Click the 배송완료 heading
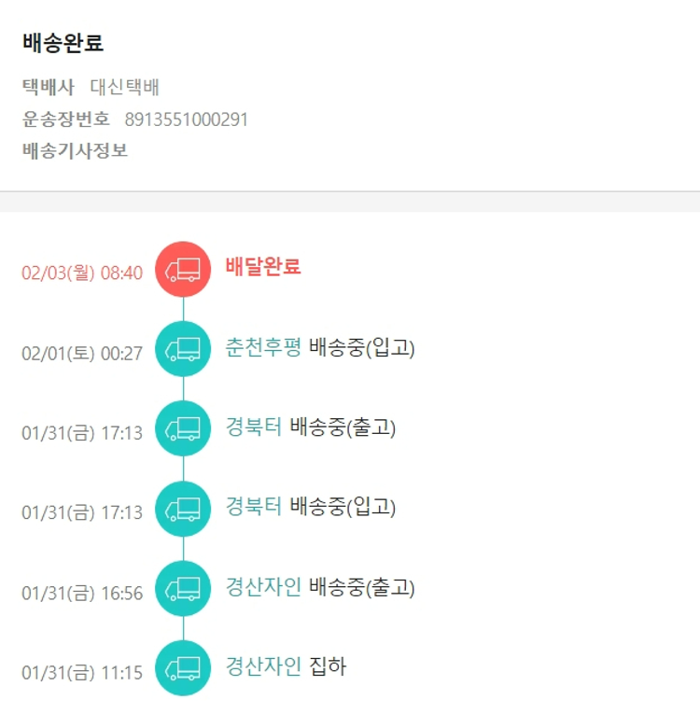 point(63,43)
